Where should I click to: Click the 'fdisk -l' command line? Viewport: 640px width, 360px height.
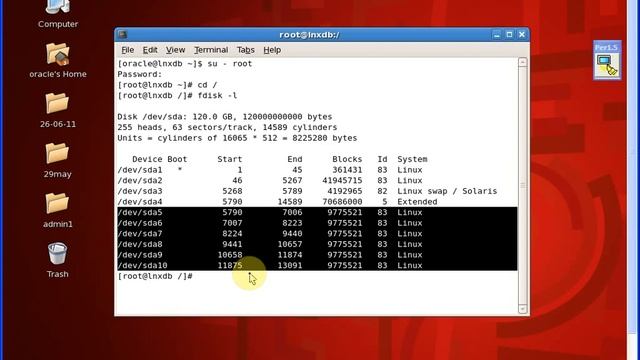[x=177, y=96]
